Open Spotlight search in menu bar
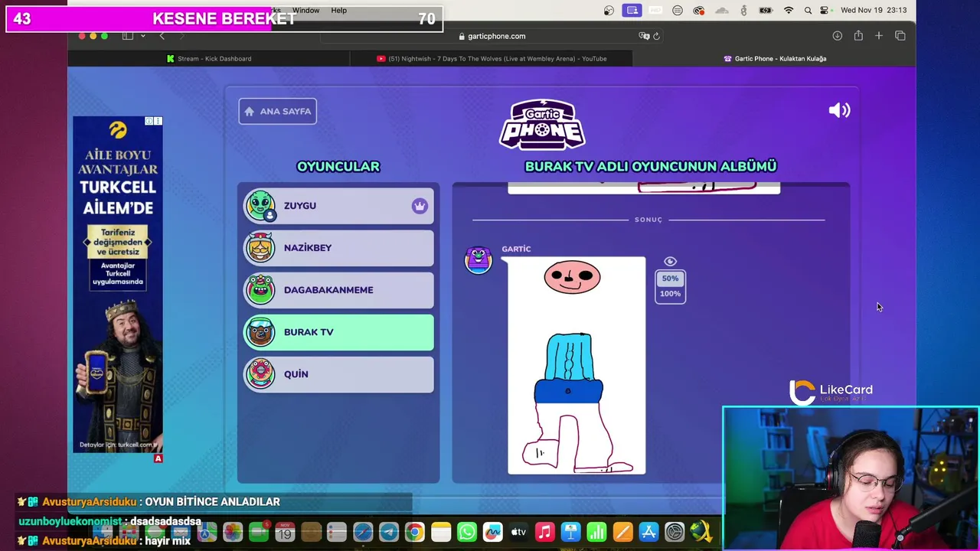 pos(808,10)
